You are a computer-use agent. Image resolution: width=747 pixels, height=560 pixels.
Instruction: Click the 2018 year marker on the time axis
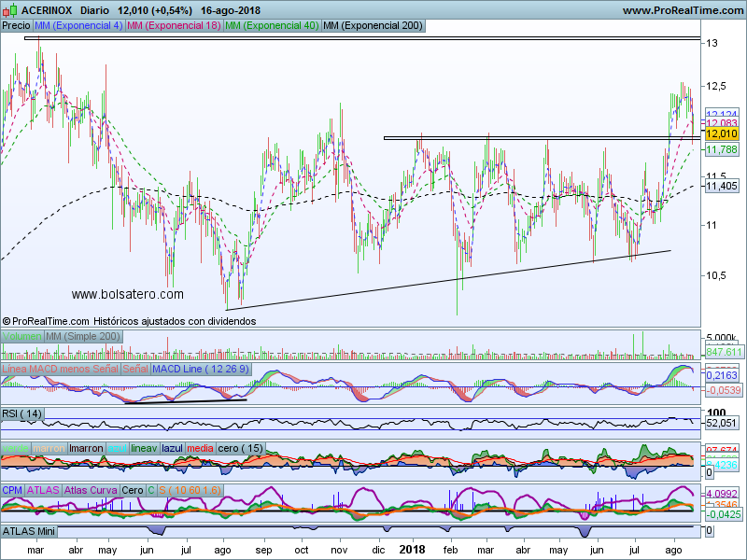[x=412, y=551]
